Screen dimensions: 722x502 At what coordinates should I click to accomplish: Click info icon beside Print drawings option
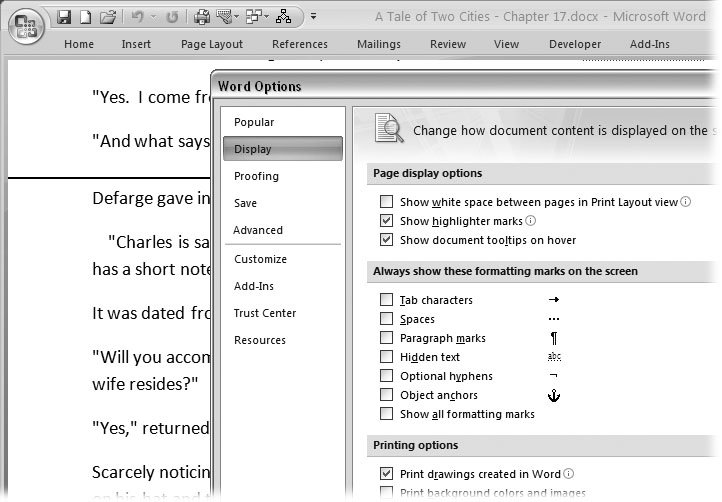click(x=568, y=474)
